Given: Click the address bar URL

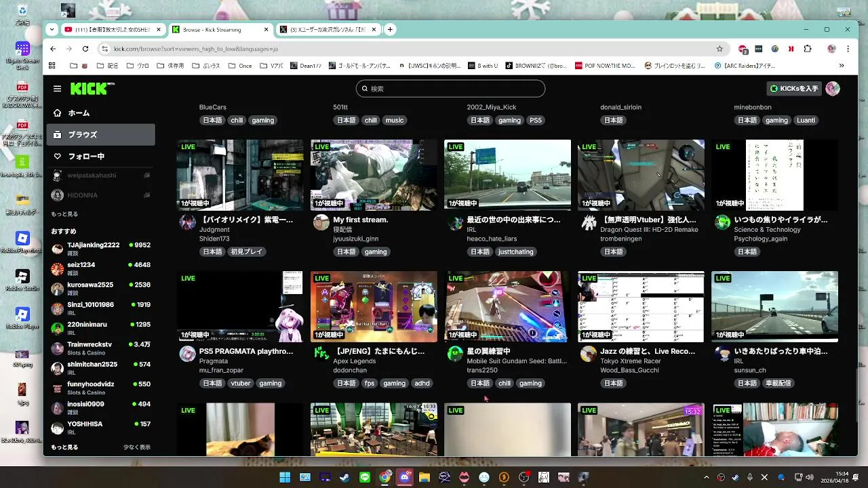Looking at the screenshot, I should coord(196,49).
